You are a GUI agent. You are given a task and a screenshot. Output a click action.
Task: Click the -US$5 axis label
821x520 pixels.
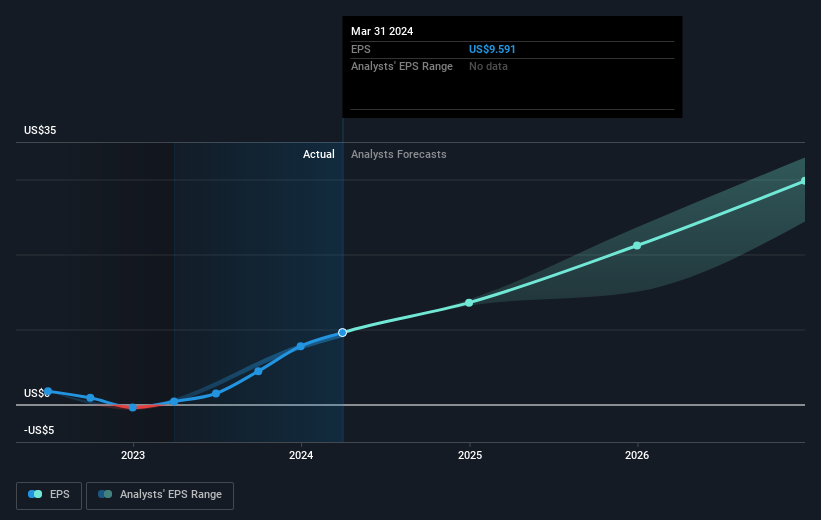[x=39, y=430]
